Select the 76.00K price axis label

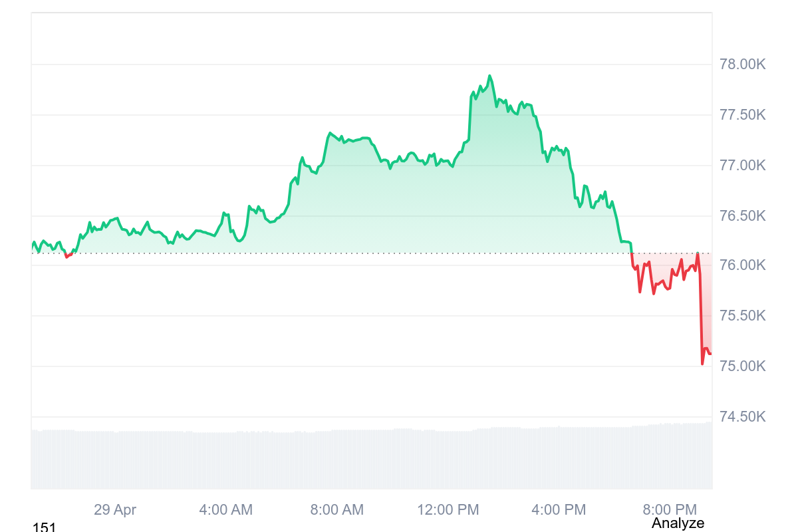[x=743, y=266]
